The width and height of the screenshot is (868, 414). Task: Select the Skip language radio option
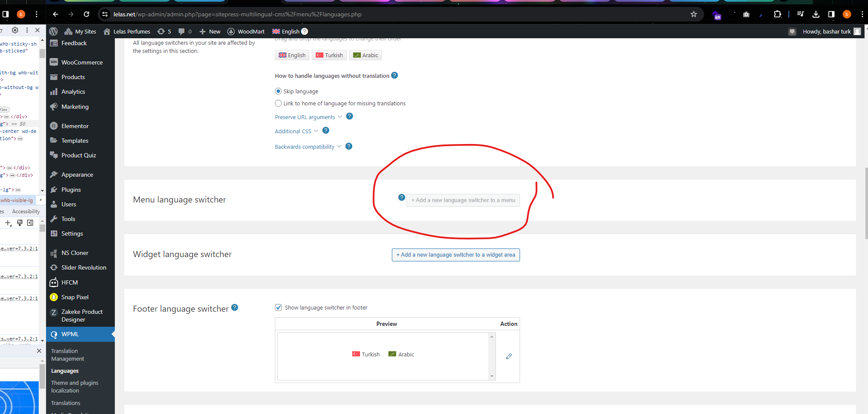click(278, 91)
